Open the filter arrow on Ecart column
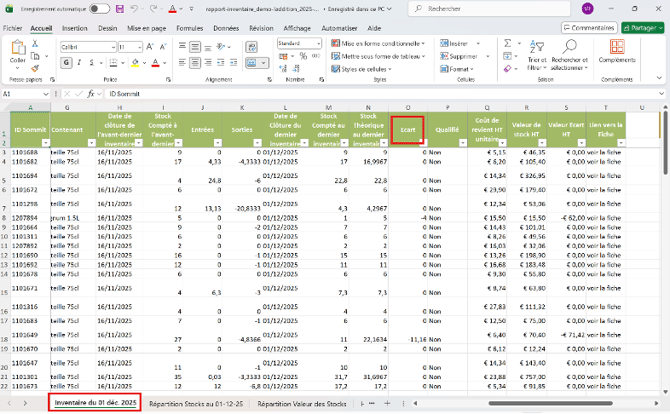The height and width of the screenshot is (414, 670). pos(422,142)
